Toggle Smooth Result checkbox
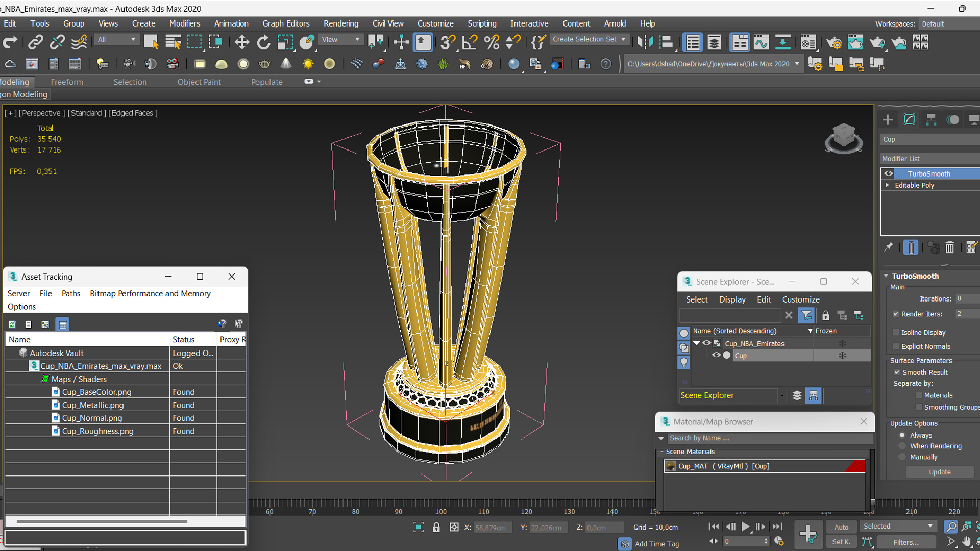This screenshot has width=980, height=551. (x=897, y=372)
